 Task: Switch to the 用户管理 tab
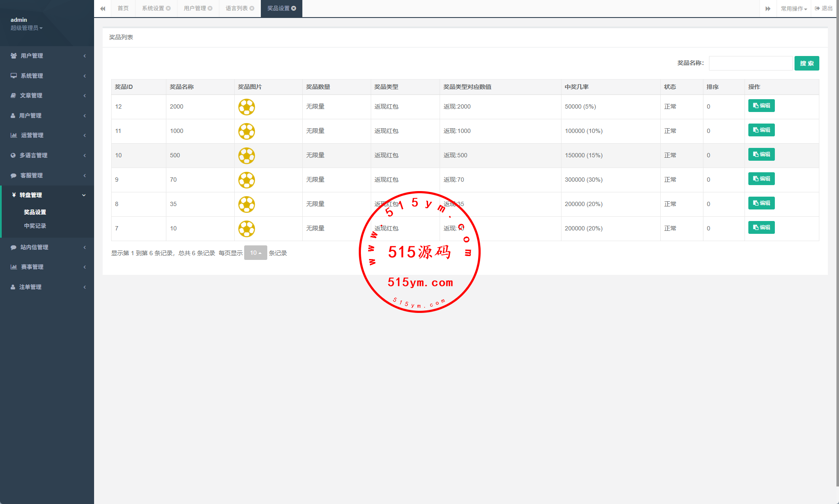pyautogui.click(x=195, y=9)
